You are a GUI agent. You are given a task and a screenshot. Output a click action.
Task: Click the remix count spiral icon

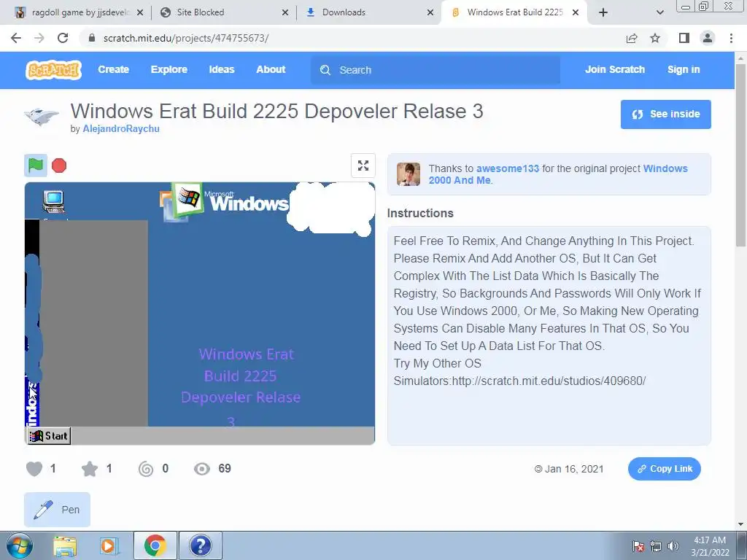tap(146, 469)
